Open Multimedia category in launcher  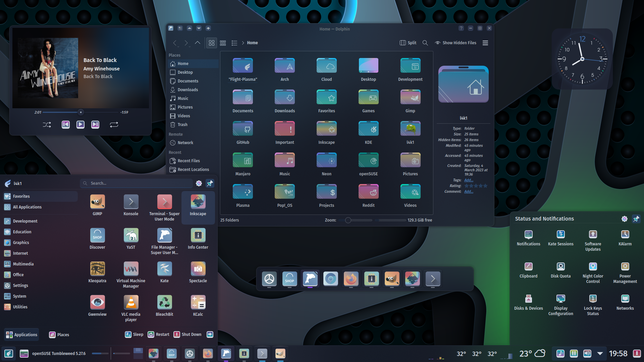pos(40,264)
